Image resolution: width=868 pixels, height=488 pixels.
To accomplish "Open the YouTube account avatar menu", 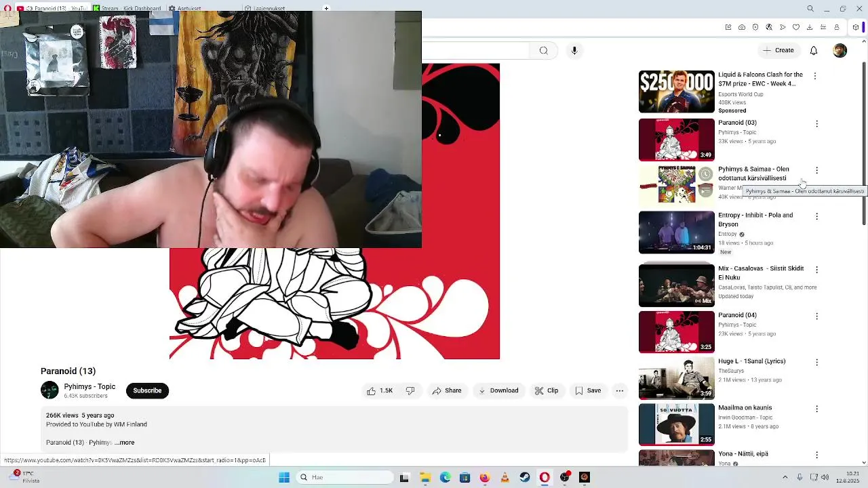I will [840, 51].
